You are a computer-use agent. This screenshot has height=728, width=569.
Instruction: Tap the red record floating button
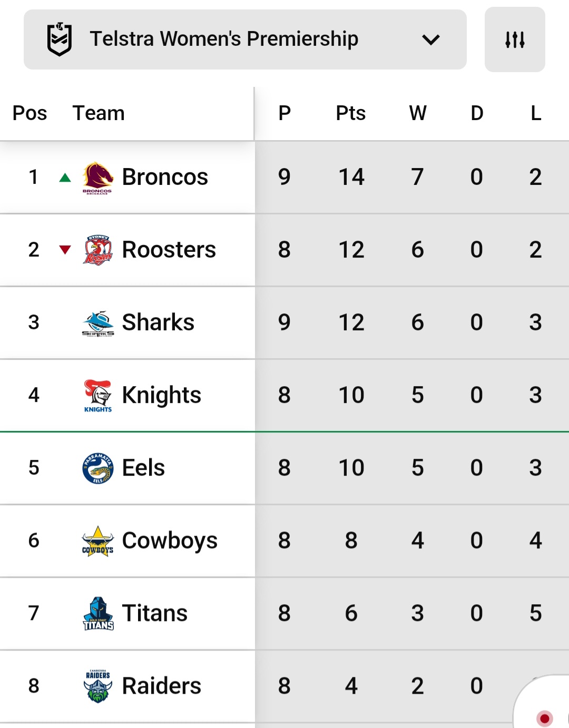coord(544,717)
